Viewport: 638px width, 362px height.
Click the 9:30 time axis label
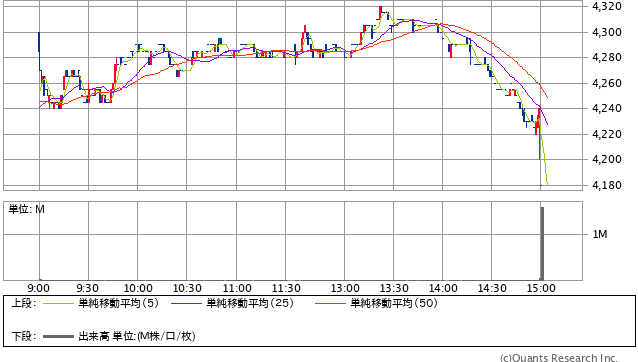coord(87,288)
